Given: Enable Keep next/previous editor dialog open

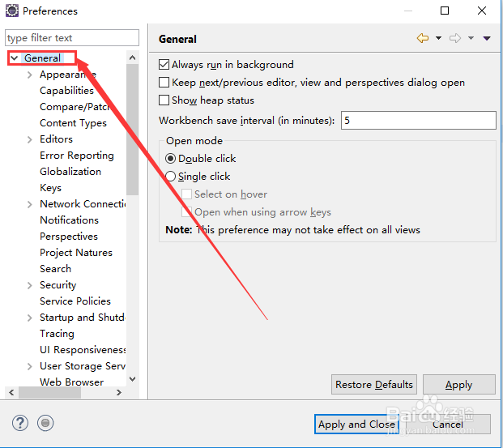Looking at the screenshot, I should coord(164,83).
